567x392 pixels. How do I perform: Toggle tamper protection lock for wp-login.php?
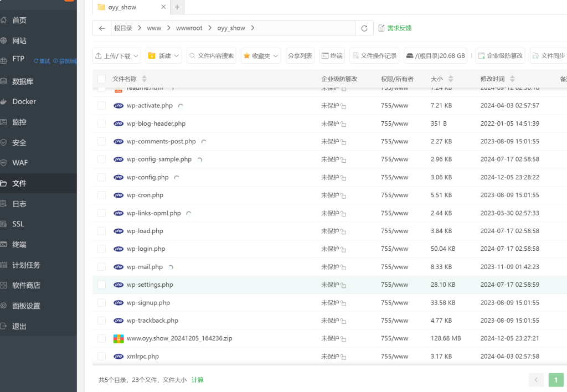click(x=343, y=250)
